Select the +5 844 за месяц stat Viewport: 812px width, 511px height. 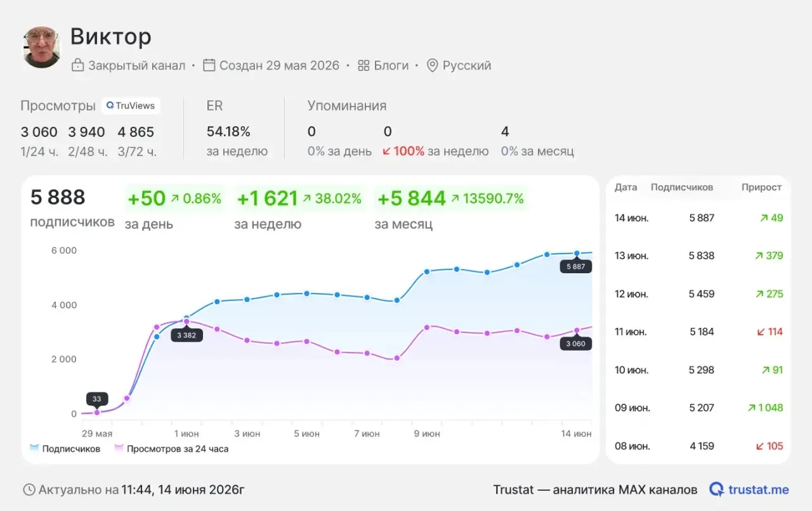pos(451,209)
